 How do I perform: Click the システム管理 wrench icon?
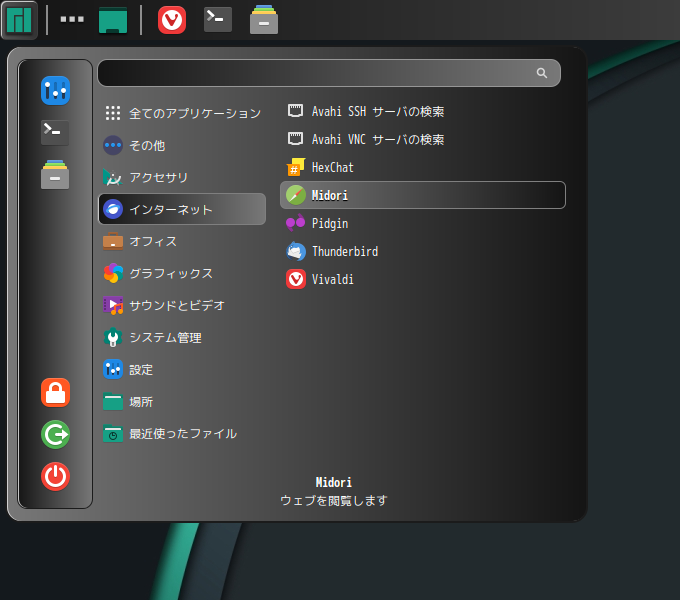pyautogui.click(x=113, y=337)
